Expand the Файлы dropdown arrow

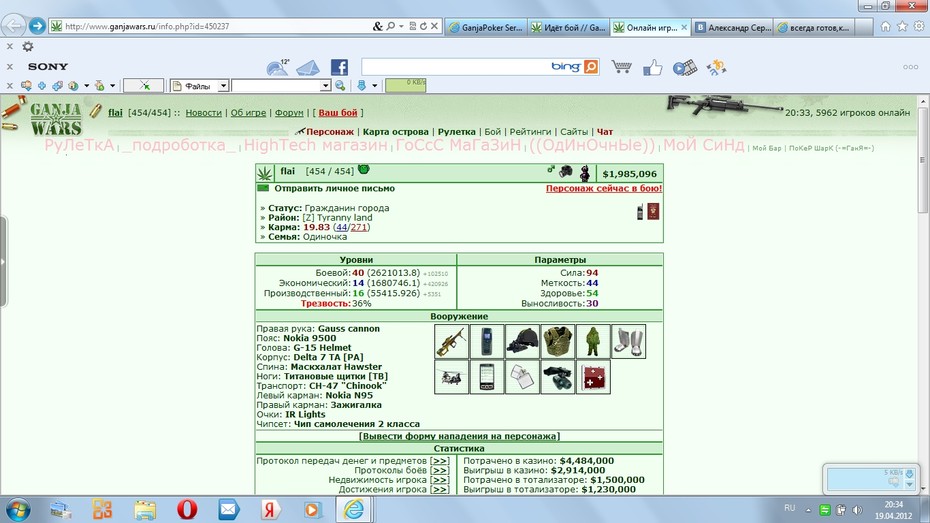click(223, 86)
